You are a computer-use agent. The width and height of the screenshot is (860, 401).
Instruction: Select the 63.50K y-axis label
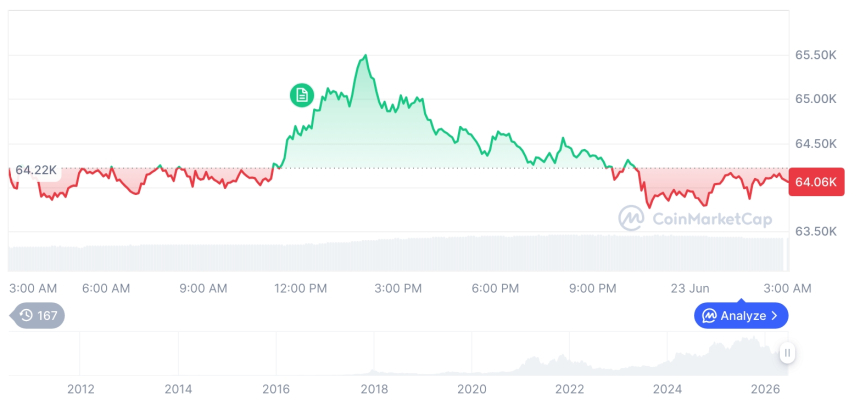[816, 231]
